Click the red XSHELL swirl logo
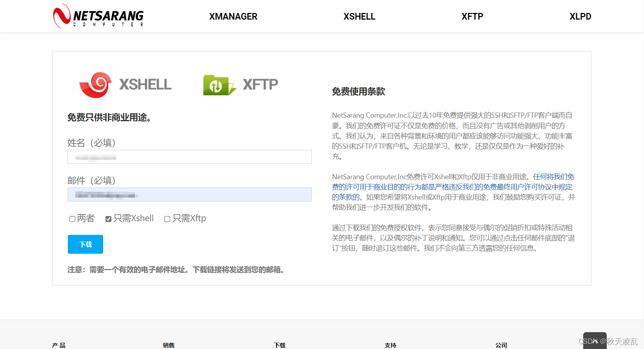Image resolution: width=644 pixels, height=349 pixels. coord(96,85)
